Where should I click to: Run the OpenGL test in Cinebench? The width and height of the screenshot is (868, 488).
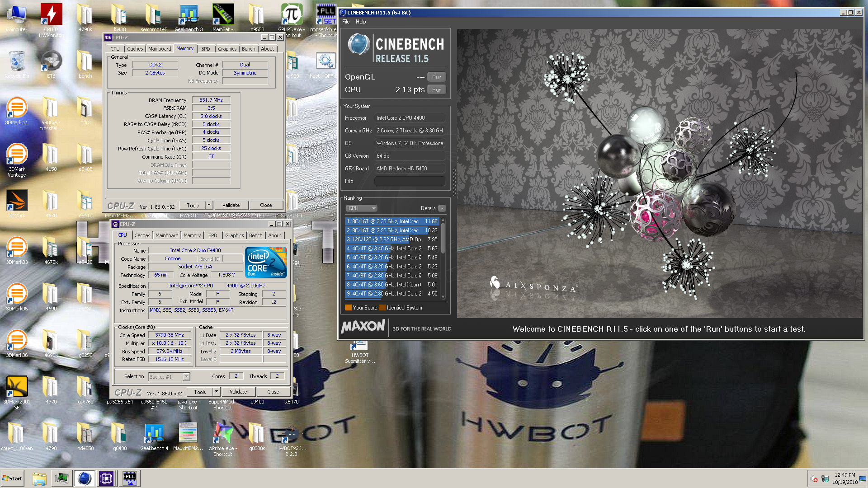pos(437,77)
